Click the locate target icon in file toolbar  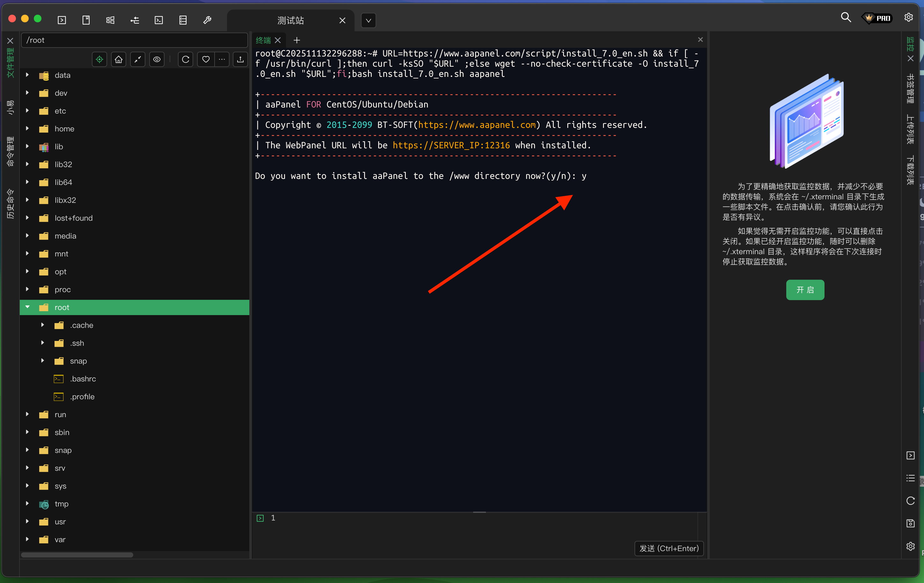(99, 60)
